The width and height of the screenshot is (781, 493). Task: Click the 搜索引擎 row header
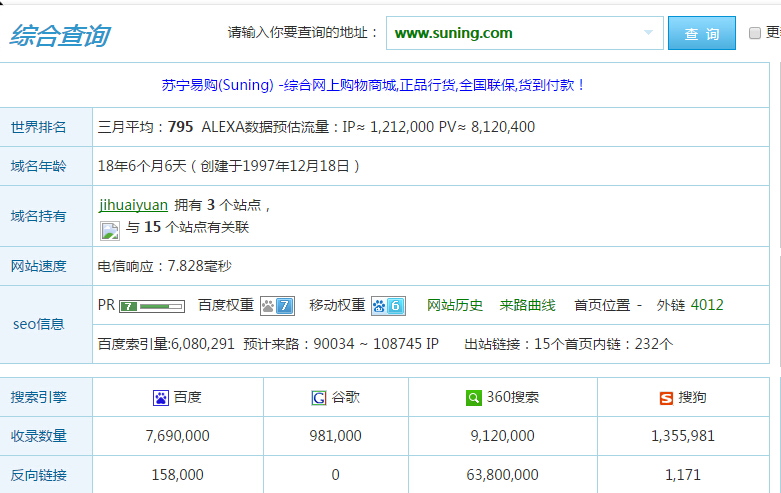[x=46, y=397]
